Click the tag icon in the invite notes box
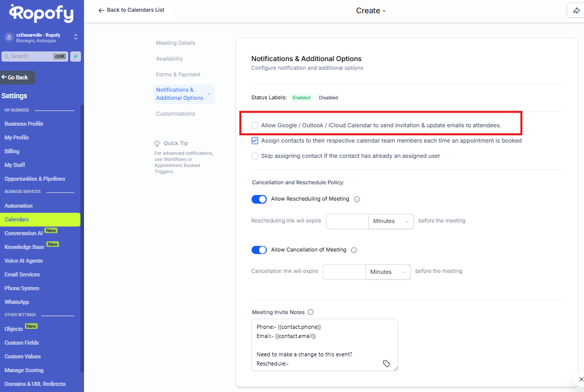Screen dimensions: 584x392 coord(386,363)
